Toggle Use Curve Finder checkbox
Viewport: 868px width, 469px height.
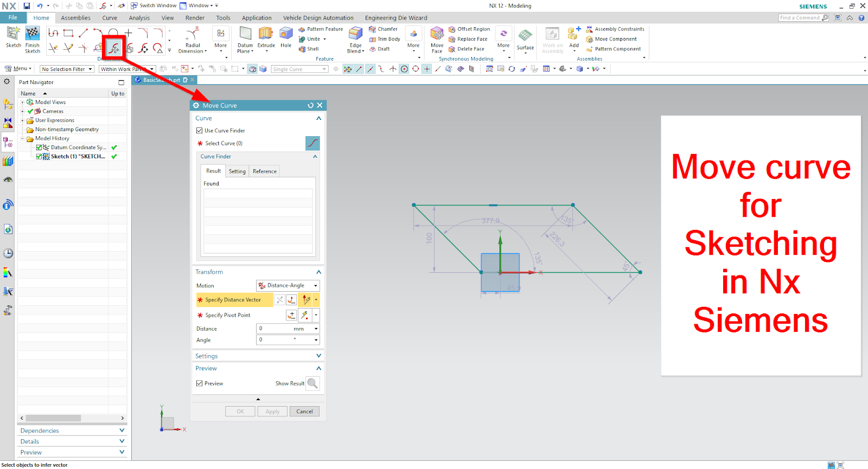coord(199,131)
